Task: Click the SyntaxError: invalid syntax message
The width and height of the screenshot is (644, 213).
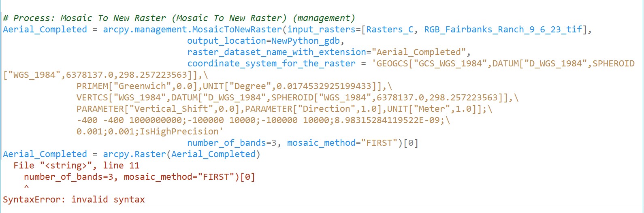Action: click(x=74, y=200)
